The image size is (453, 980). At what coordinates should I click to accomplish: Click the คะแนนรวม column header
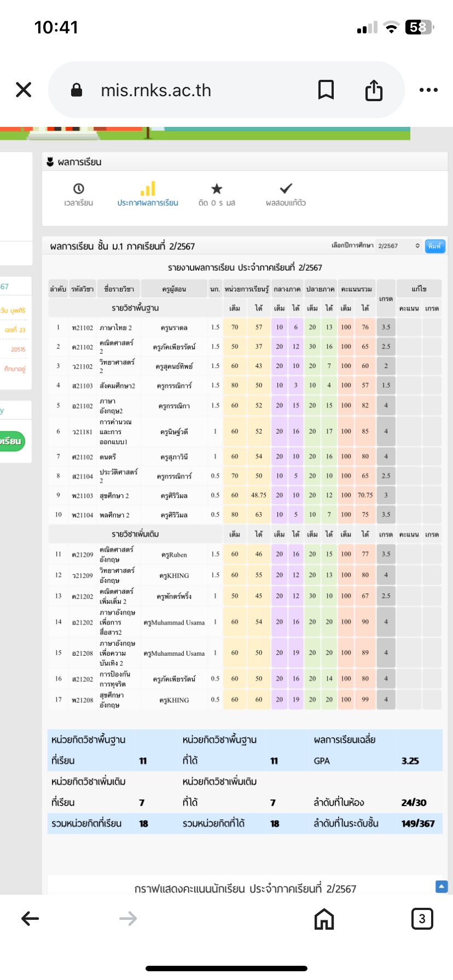tap(356, 289)
